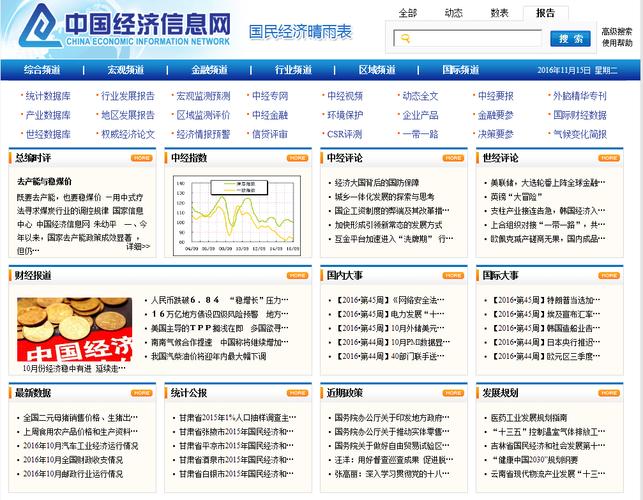
Task: Open 行业发展报告 link
Action: point(128,96)
